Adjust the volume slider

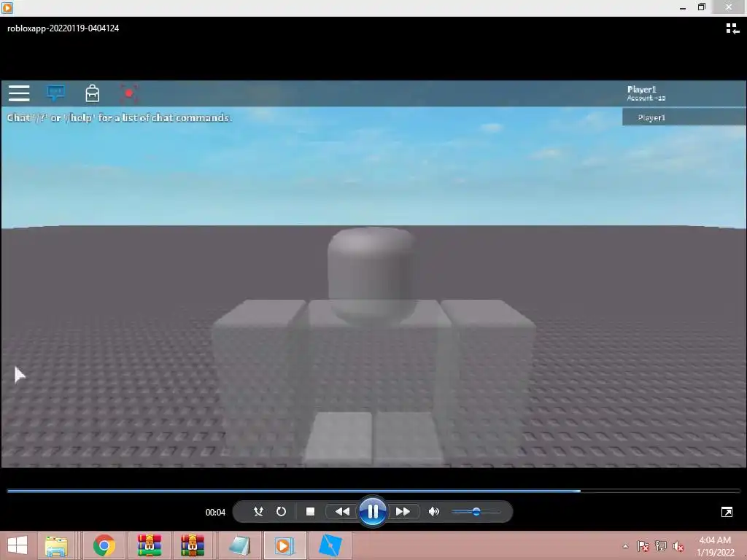tap(476, 511)
